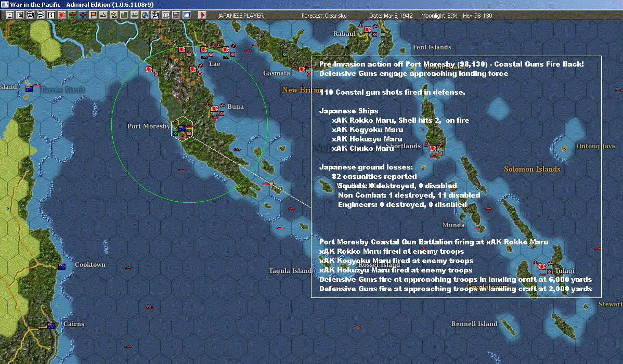Select the red plane on green icon
The height and width of the screenshot is (364, 623).
coord(72,15)
